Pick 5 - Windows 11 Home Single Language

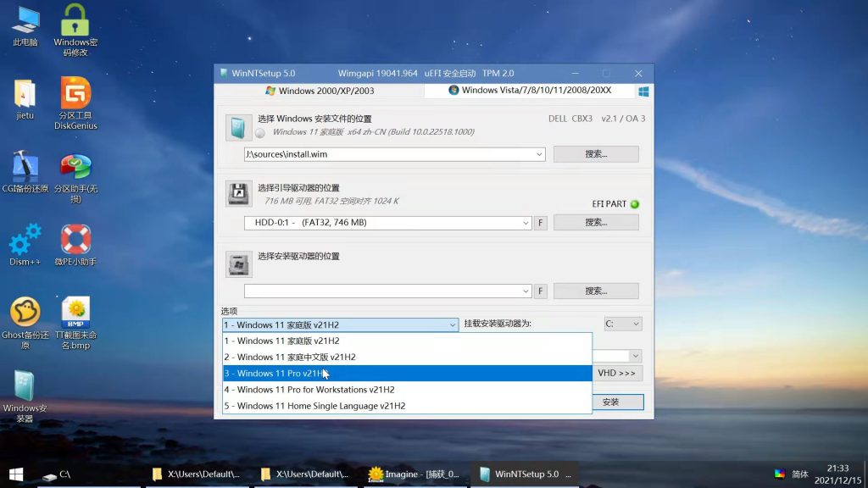(407, 406)
